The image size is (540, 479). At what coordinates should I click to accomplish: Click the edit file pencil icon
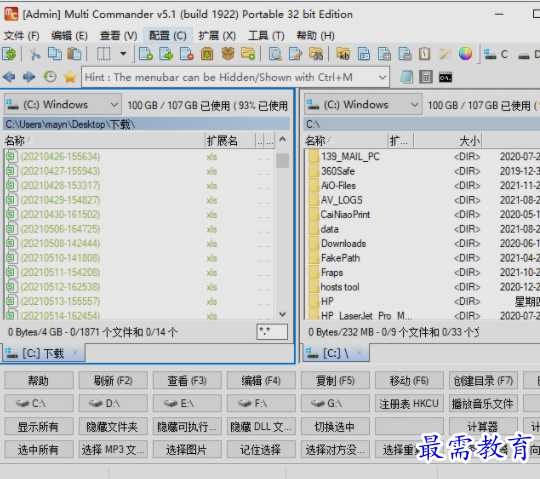point(295,54)
